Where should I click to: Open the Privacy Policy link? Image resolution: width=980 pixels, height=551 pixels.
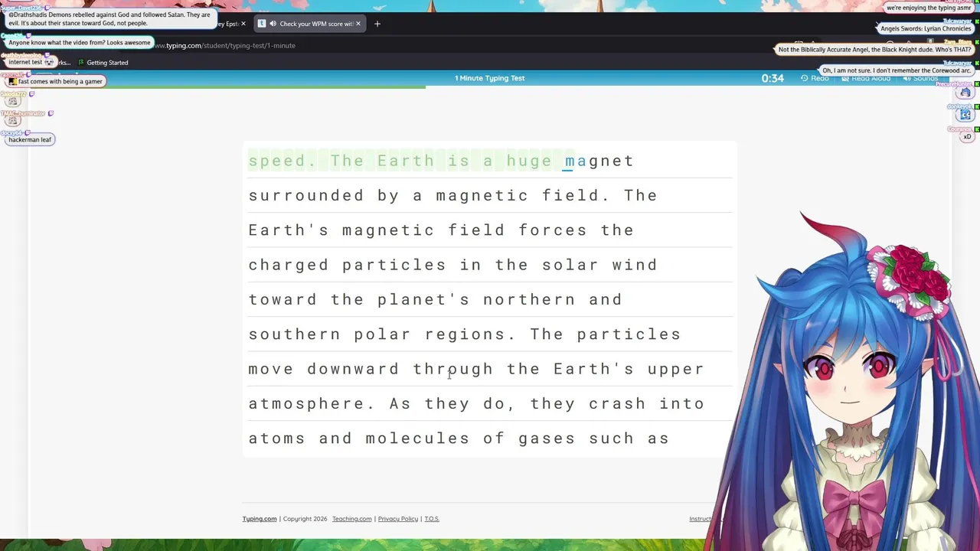pos(398,519)
